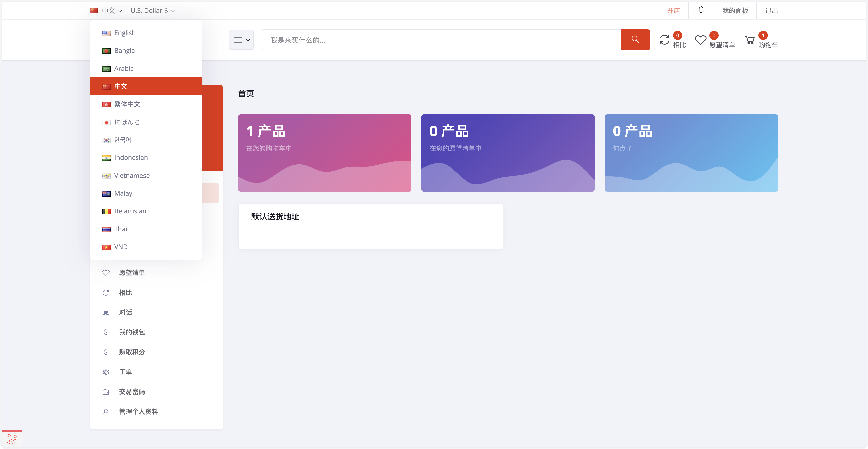
Task: Click the notification bell icon
Action: click(x=701, y=10)
